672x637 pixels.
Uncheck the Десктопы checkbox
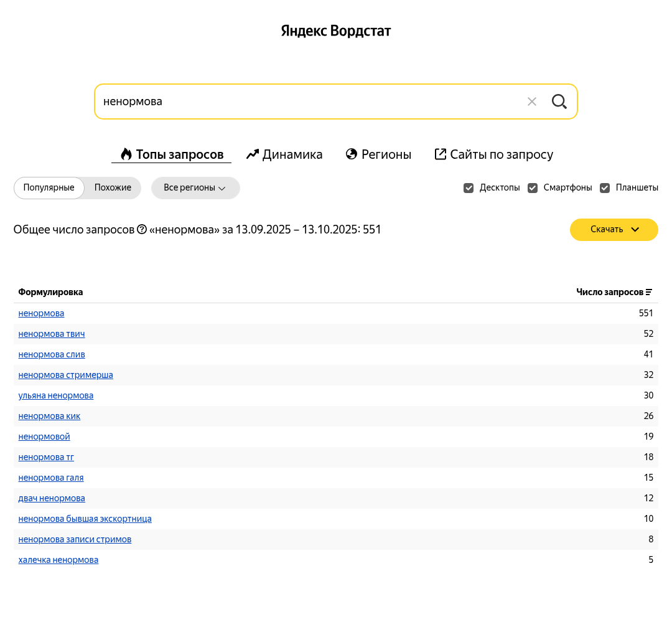tap(469, 188)
